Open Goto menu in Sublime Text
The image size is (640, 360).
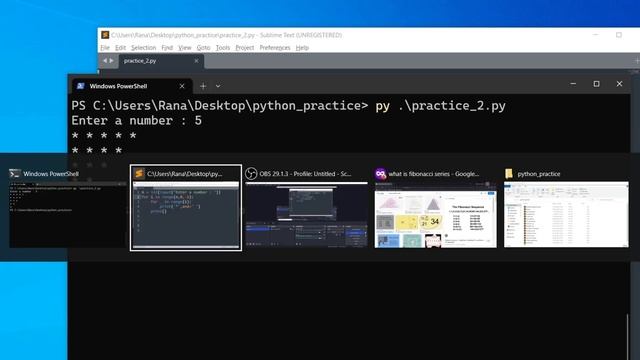tap(203, 48)
